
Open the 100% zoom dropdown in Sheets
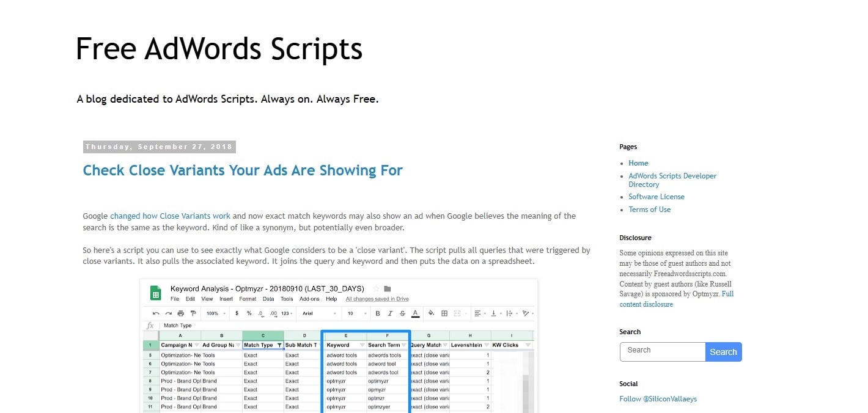tap(216, 313)
